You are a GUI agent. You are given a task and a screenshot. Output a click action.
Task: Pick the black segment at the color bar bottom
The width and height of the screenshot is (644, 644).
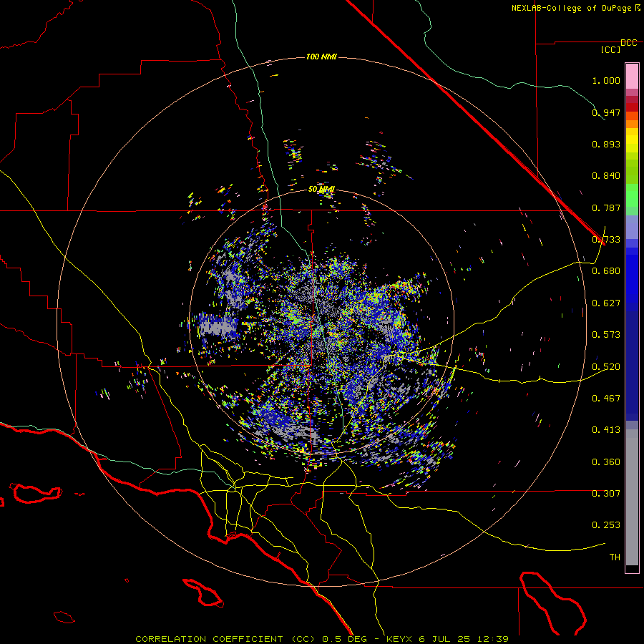click(632, 568)
